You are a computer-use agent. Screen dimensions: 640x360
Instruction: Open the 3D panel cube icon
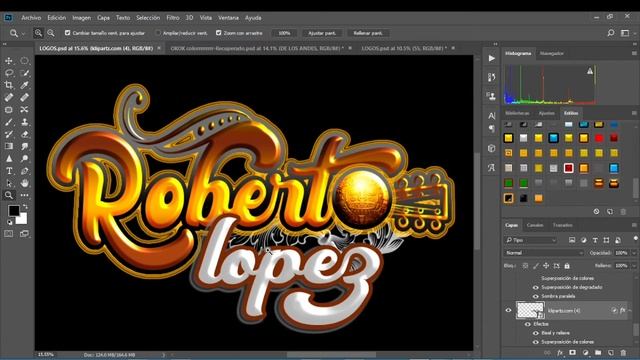491,148
